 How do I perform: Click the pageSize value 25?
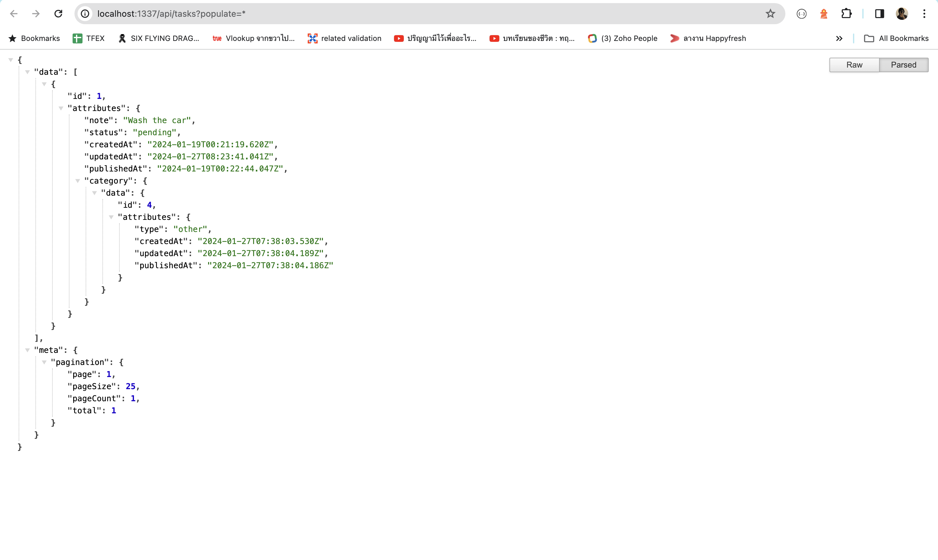point(131,386)
